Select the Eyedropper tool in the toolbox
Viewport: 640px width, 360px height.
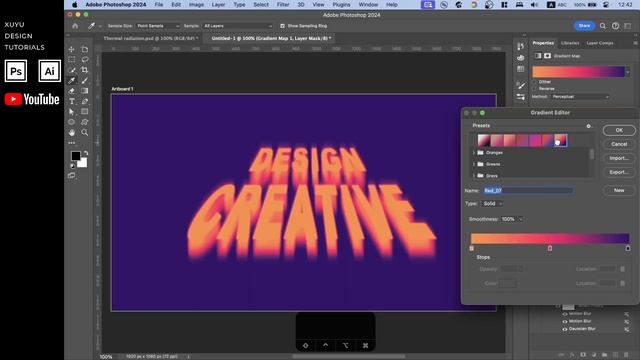click(x=72, y=80)
